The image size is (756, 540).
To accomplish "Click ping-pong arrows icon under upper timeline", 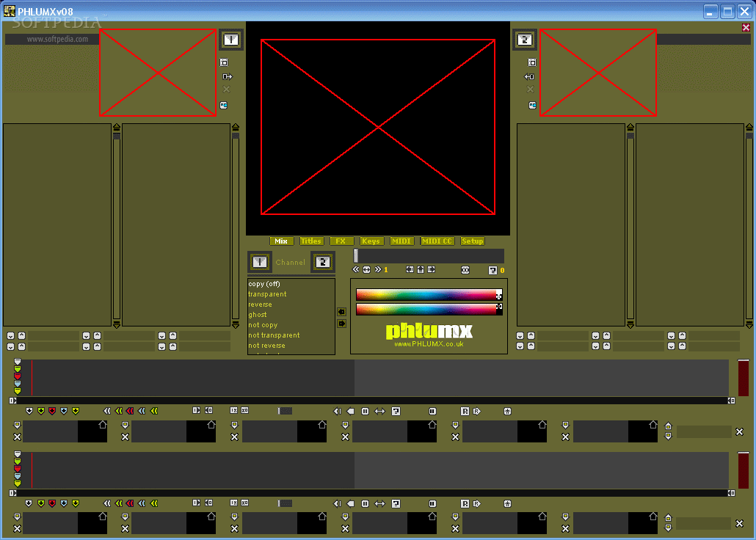I will [380, 412].
